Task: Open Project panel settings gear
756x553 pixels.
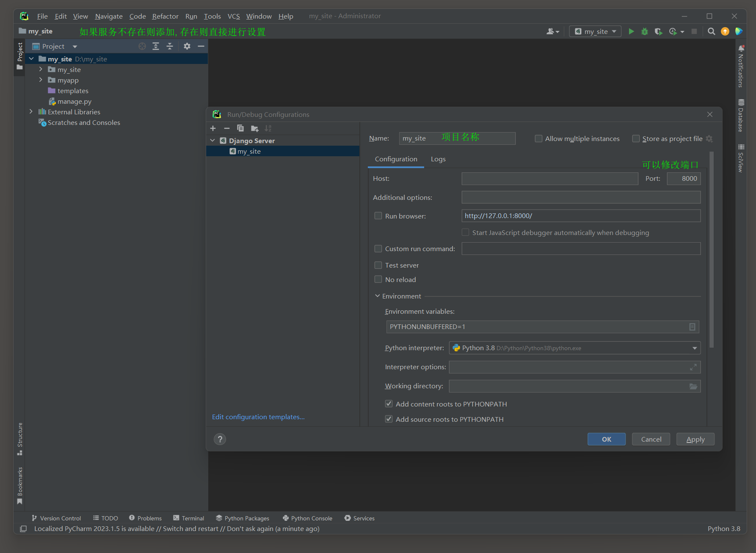Action: 187,46
